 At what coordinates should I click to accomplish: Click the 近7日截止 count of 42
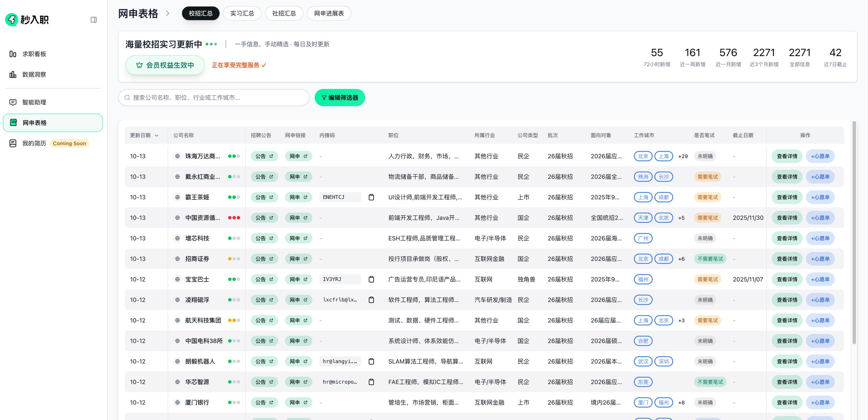pyautogui.click(x=835, y=52)
